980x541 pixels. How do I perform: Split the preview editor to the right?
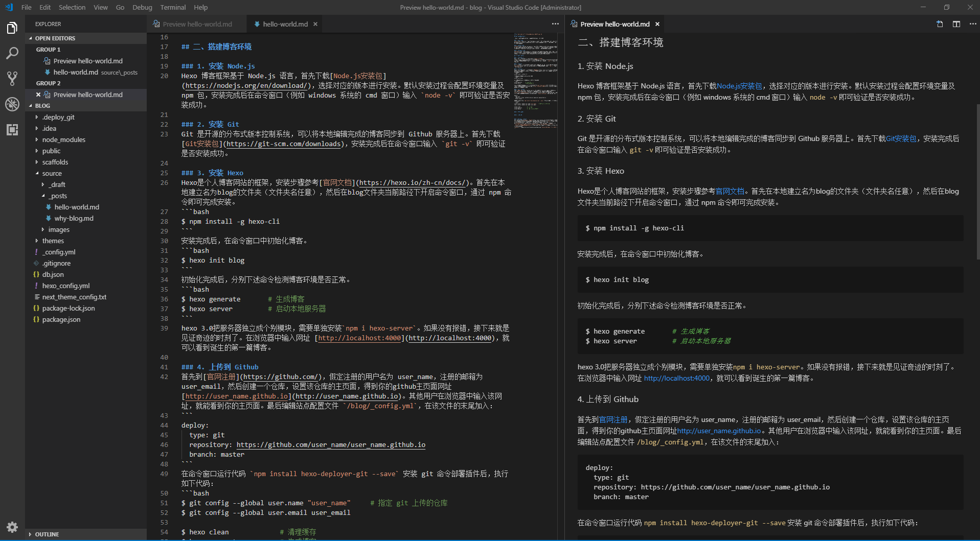click(956, 24)
